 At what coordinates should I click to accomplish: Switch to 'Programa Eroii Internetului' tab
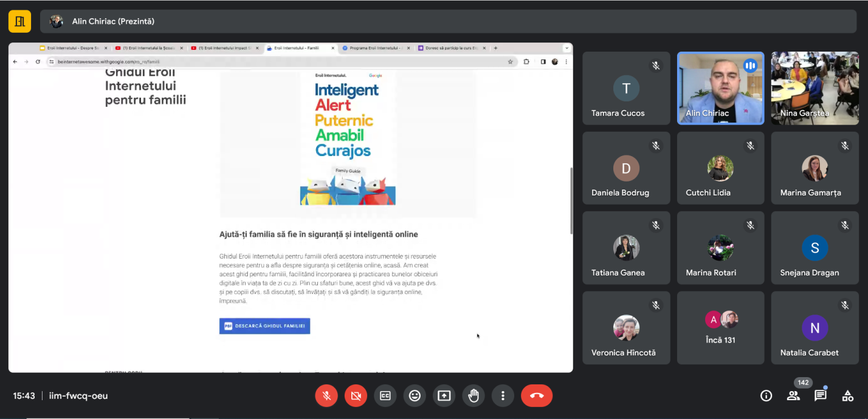pos(374,48)
